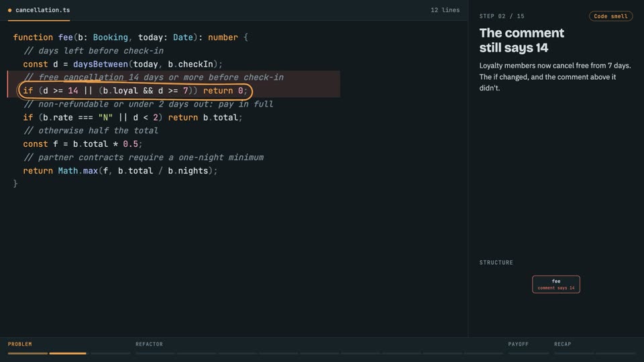
Task: Select the cancellation.ts file tab
Action: click(x=39, y=10)
